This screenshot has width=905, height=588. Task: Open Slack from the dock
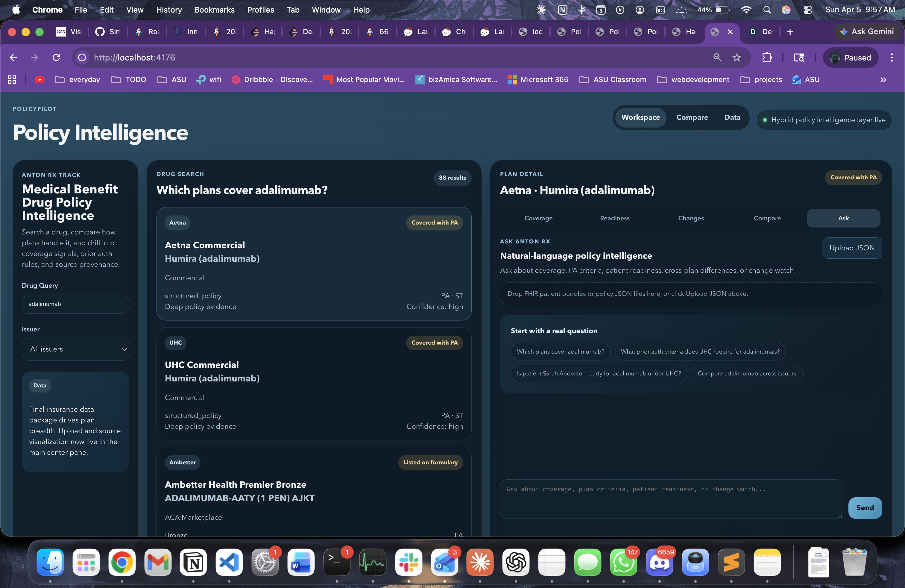[409, 562]
